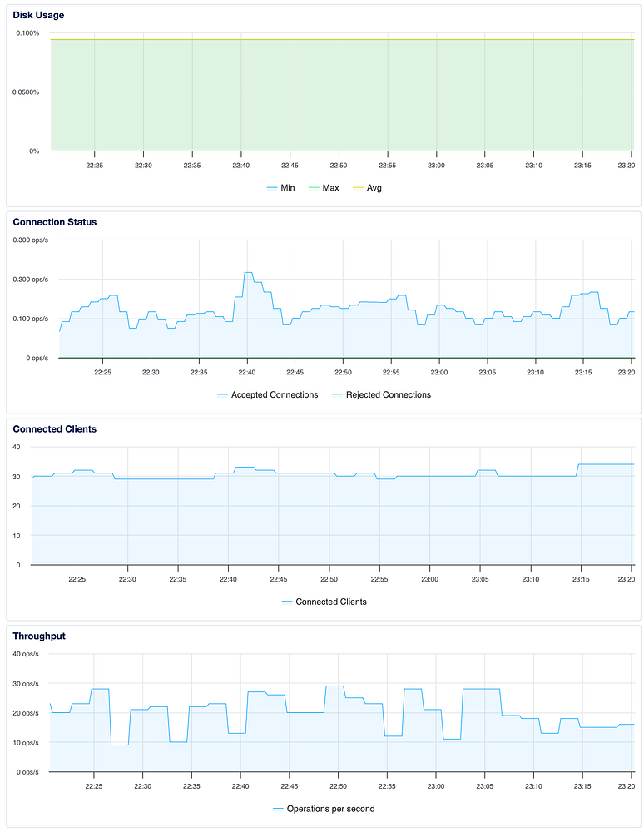Hide the Rejected Connections series
Viewport: 644px width, 832px height.
(381, 394)
